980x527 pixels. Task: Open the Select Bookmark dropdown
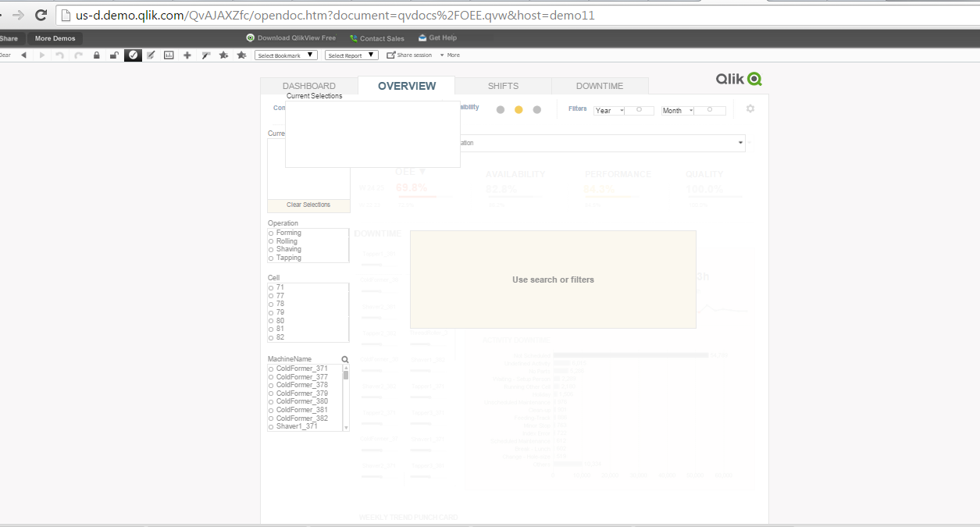287,55
